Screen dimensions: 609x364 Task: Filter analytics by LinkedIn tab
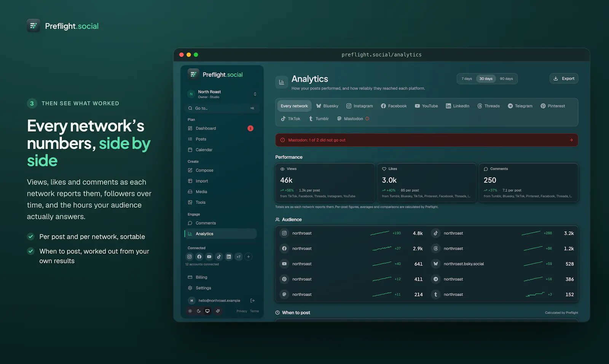457,106
